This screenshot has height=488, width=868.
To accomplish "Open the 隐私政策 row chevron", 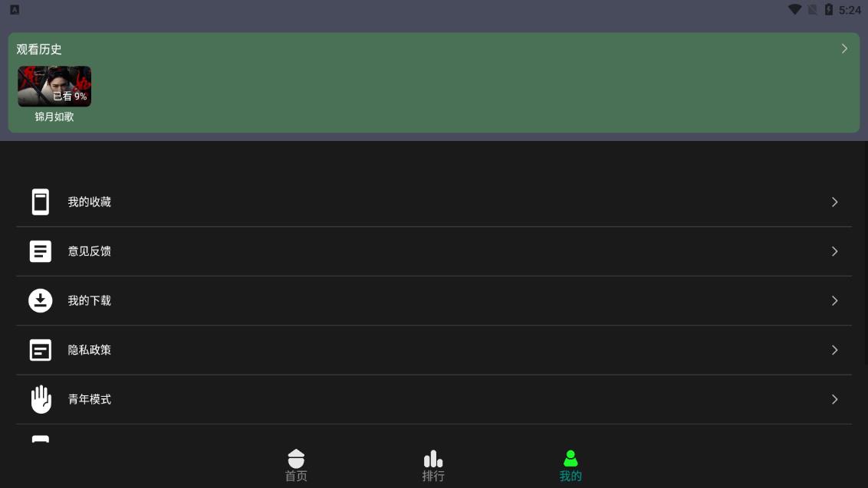I will pos(835,350).
